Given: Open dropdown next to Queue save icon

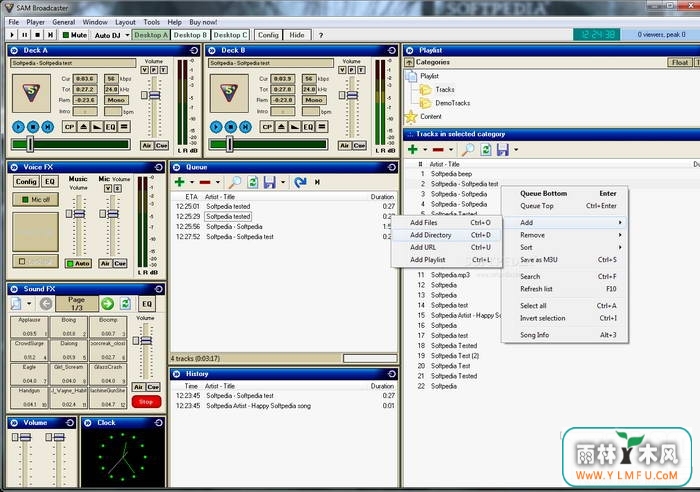Looking at the screenshot, I should point(283,182).
